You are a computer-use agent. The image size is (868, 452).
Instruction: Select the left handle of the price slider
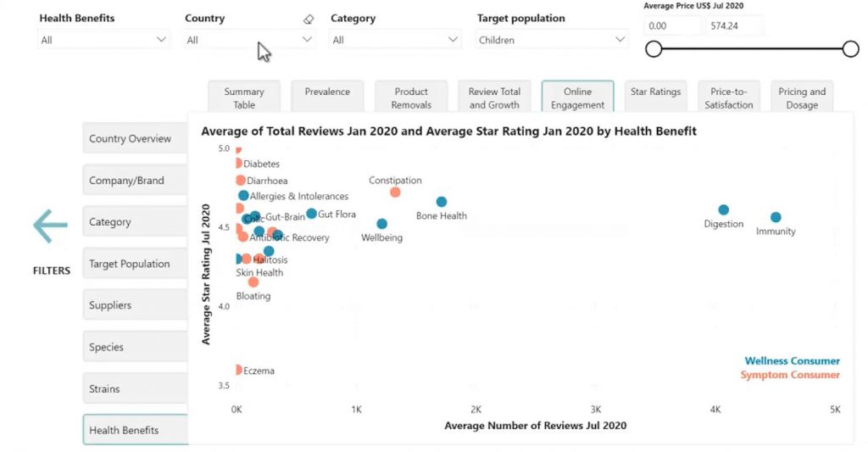click(654, 48)
